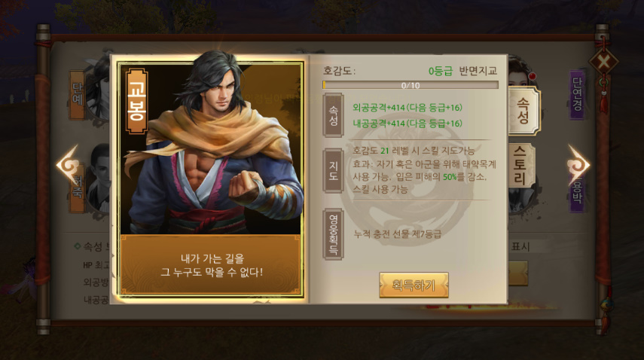Click the 속성 attribute label icon

(333, 115)
